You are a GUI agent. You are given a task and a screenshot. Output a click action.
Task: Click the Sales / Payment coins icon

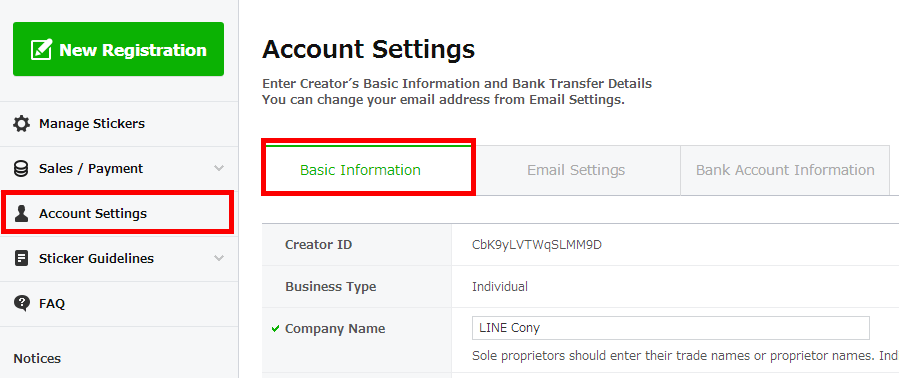[21, 169]
